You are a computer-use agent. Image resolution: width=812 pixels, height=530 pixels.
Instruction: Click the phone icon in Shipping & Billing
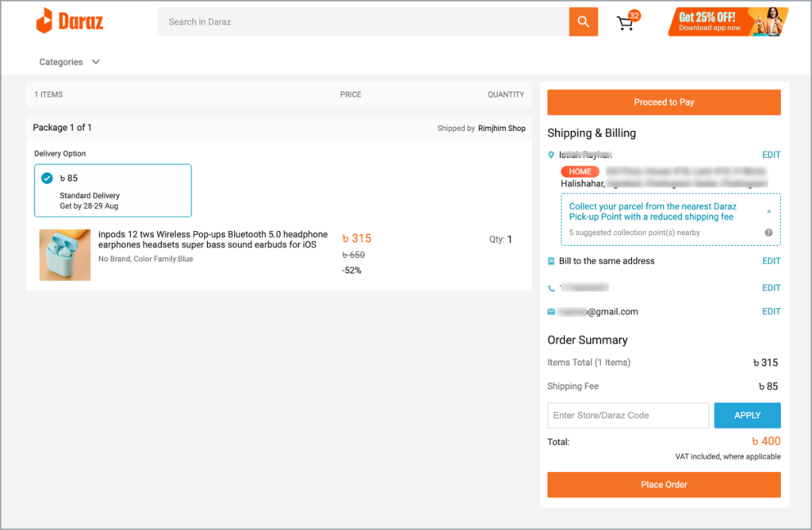pos(551,287)
